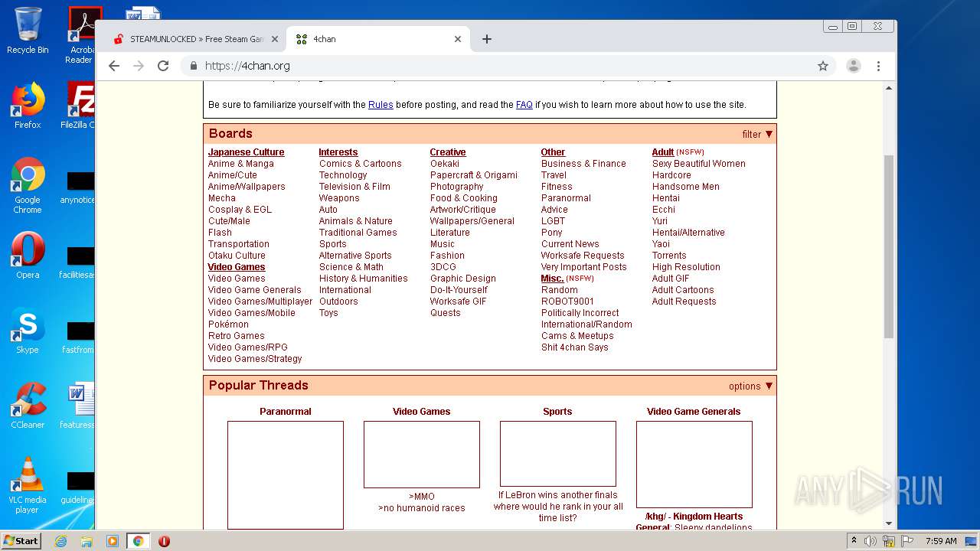The height and width of the screenshot is (551, 980).
Task: Open the Acrobat Reader desktop shortcut
Action: tap(83, 35)
